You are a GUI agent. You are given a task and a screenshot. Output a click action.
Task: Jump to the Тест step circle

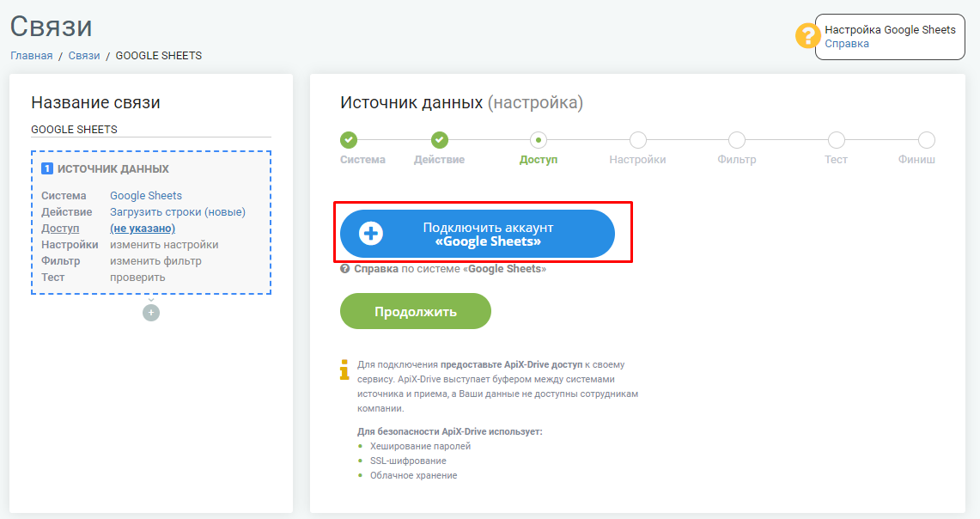click(x=836, y=139)
